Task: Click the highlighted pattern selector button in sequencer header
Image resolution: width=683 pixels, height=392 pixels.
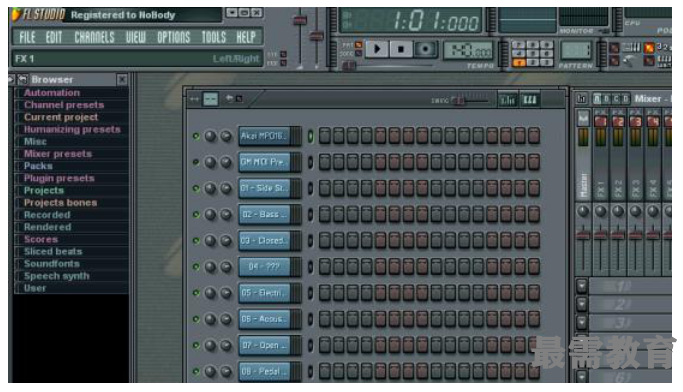Action: coord(211,99)
